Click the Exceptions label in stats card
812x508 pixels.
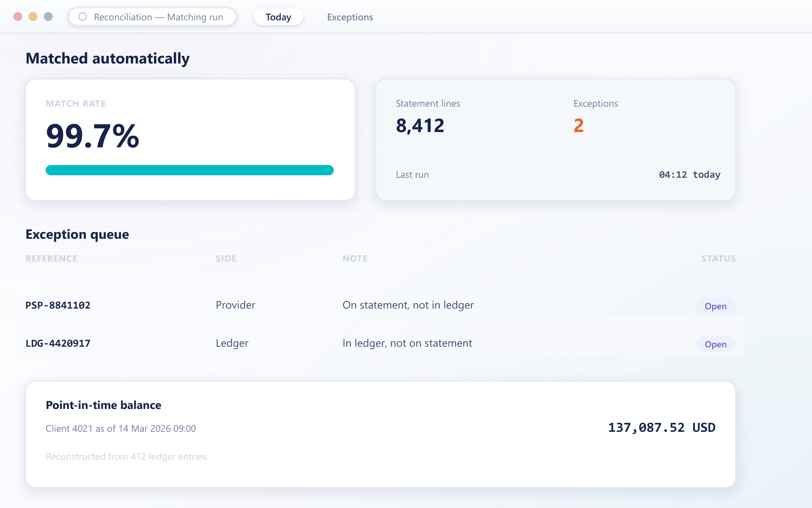coord(595,104)
